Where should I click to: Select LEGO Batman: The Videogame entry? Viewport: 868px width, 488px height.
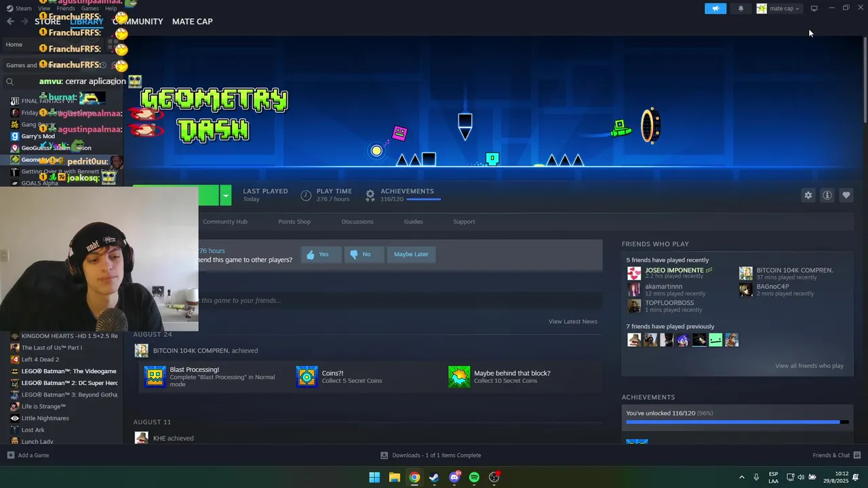tap(68, 371)
